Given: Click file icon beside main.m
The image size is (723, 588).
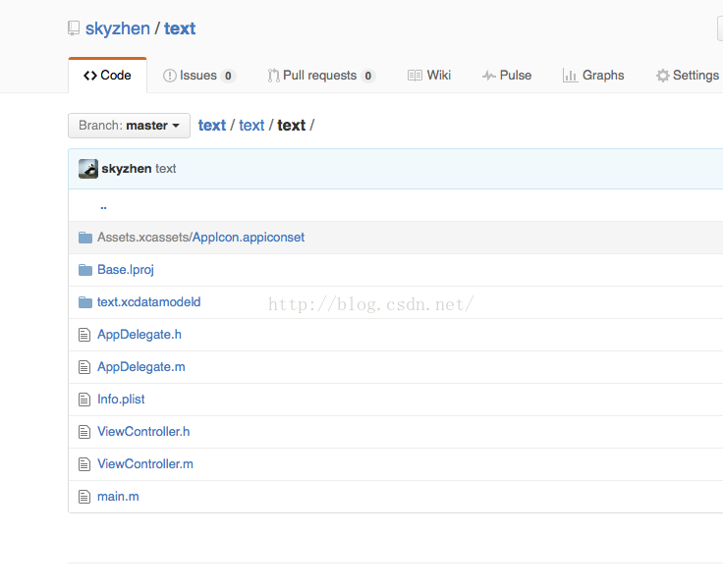Looking at the screenshot, I should (x=84, y=497).
